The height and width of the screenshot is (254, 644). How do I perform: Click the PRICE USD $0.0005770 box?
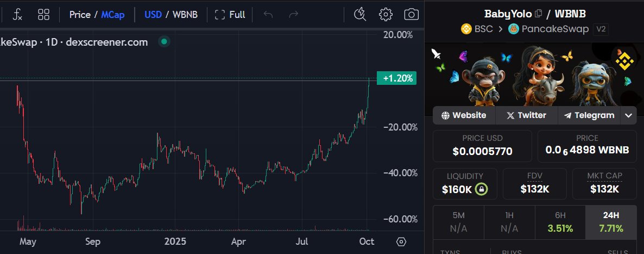tap(482, 146)
